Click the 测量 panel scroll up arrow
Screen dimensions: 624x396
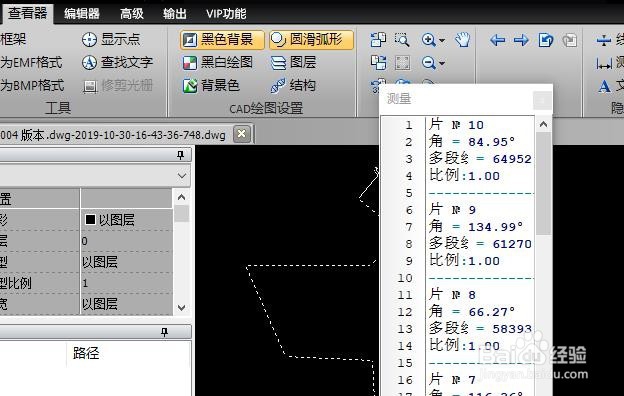tap(543, 125)
